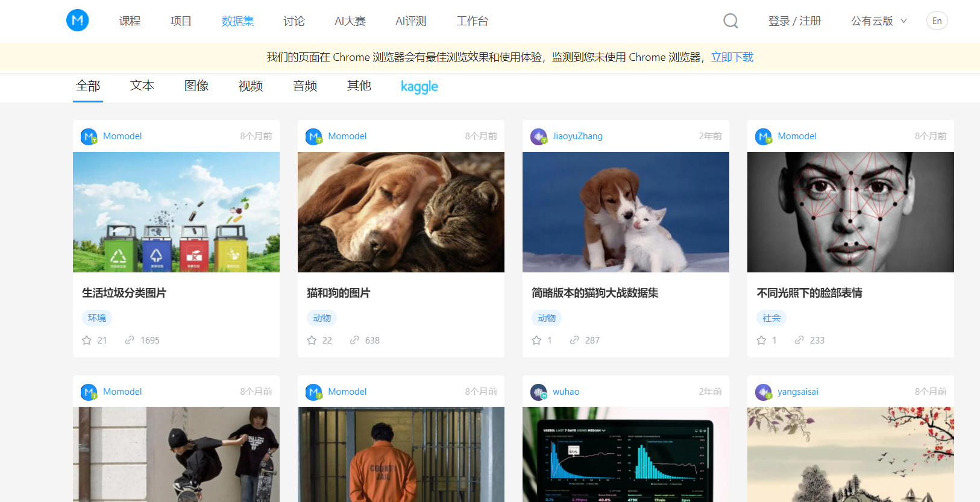980x502 pixels.
Task: Click 动物 tag under 猫和狗的图片
Action: point(322,318)
